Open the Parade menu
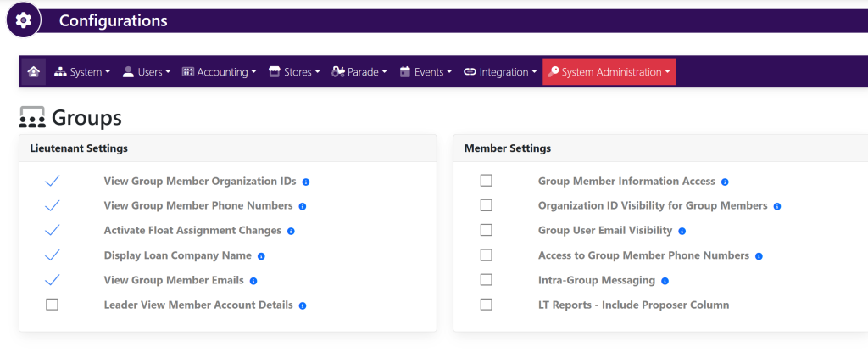Viewport: 868px width, 364px height. [359, 72]
